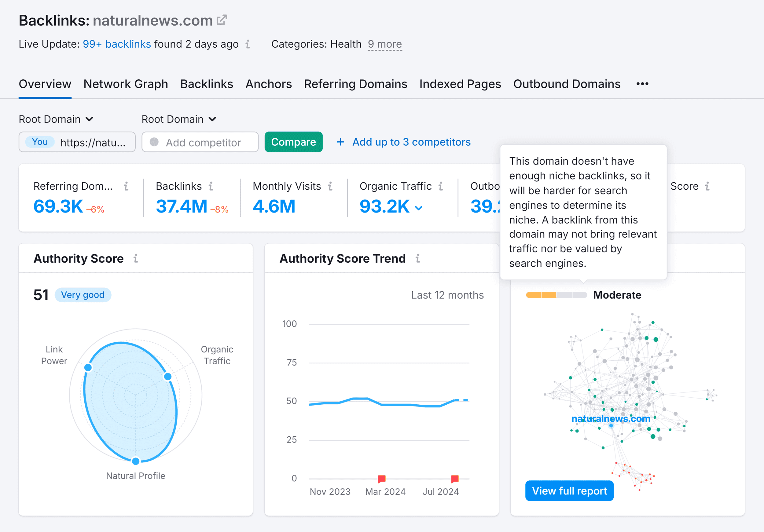The image size is (764, 532).
Task: Switch to Overview tab
Action: point(45,84)
